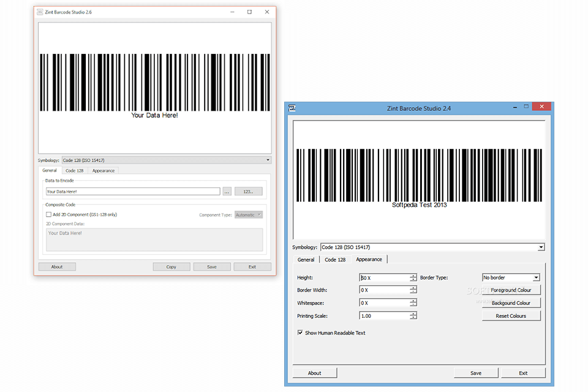Open the Symbology dropdown in Zint 2.4
The width and height of the screenshot is (588, 392).
point(432,247)
